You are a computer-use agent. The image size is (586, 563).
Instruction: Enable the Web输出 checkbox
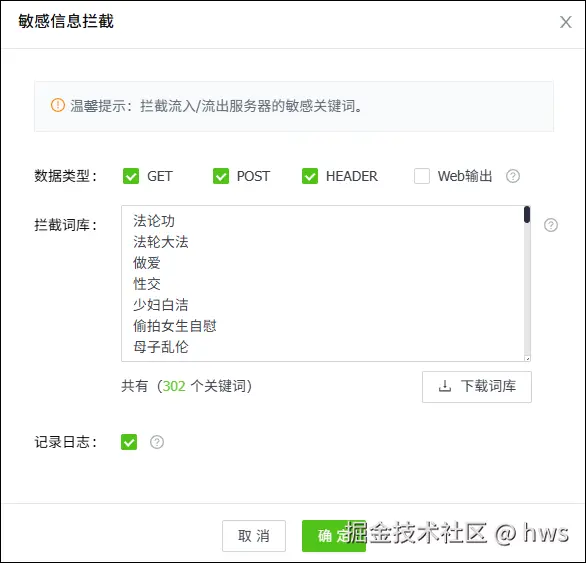pyautogui.click(x=422, y=176)
